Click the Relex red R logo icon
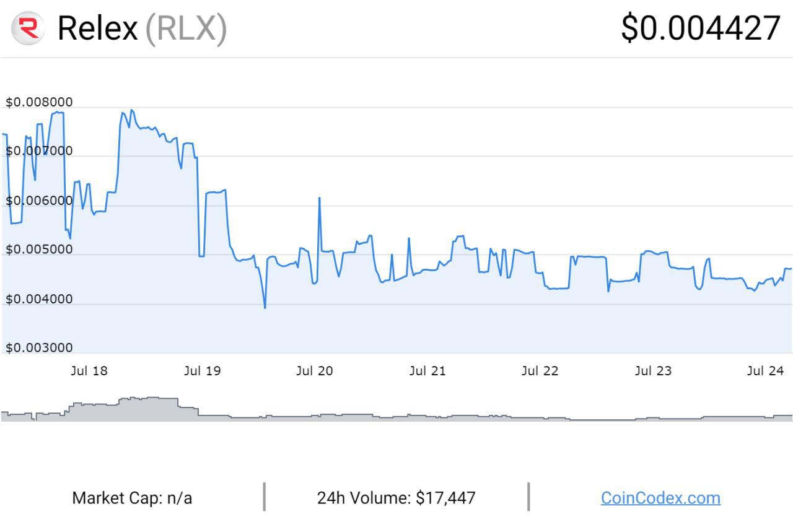This screenshot has width=793, height=532. pos(28,28)
